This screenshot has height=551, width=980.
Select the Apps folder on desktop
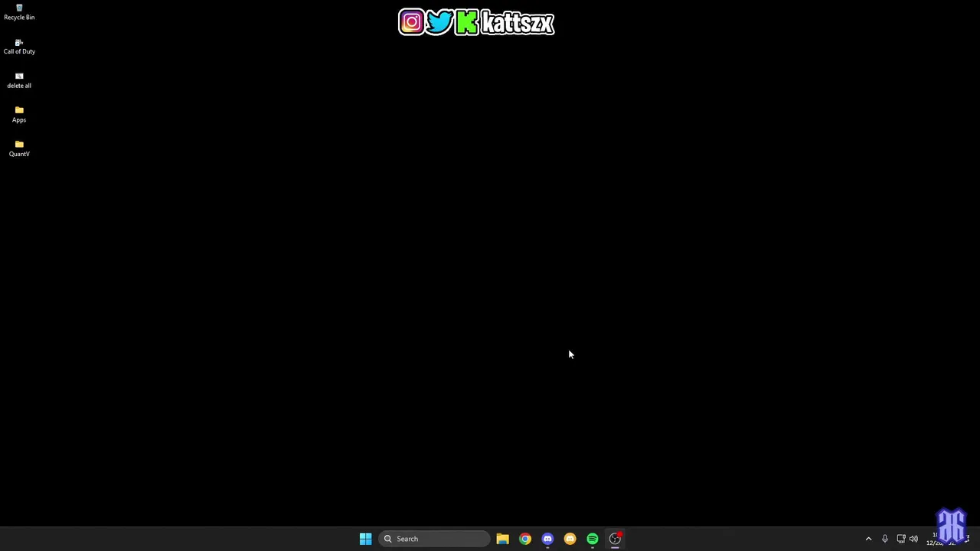(19, 115)
